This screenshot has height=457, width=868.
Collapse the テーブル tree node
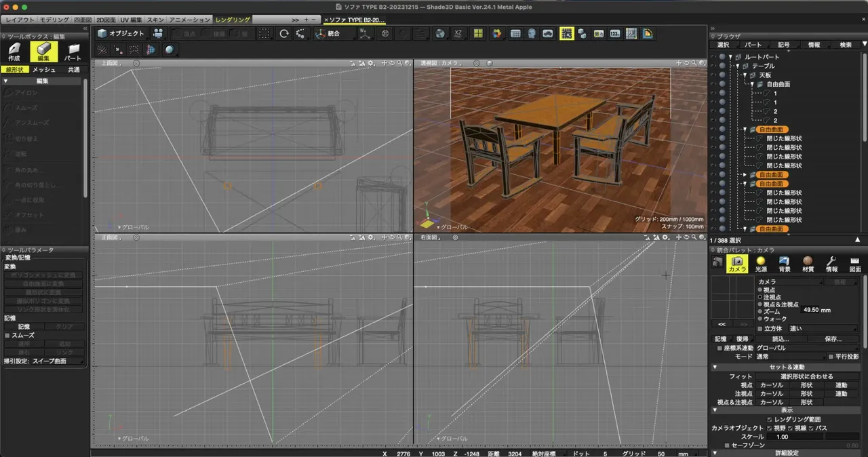coord(738,66)
